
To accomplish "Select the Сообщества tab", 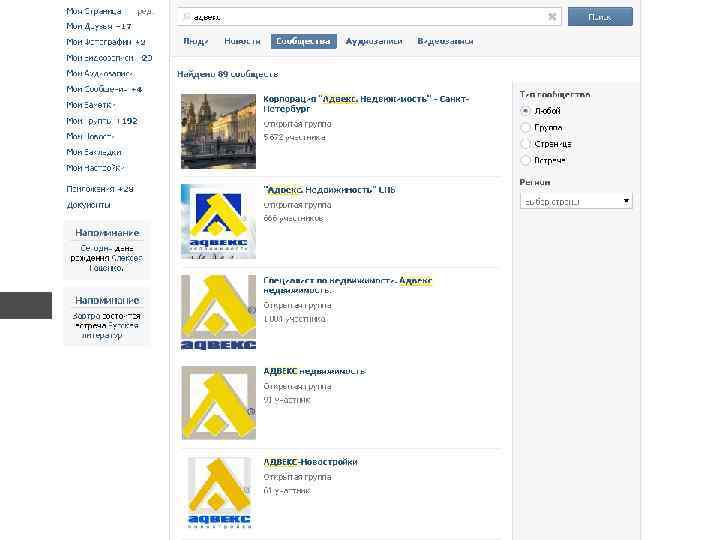I will tap(304, 41).
